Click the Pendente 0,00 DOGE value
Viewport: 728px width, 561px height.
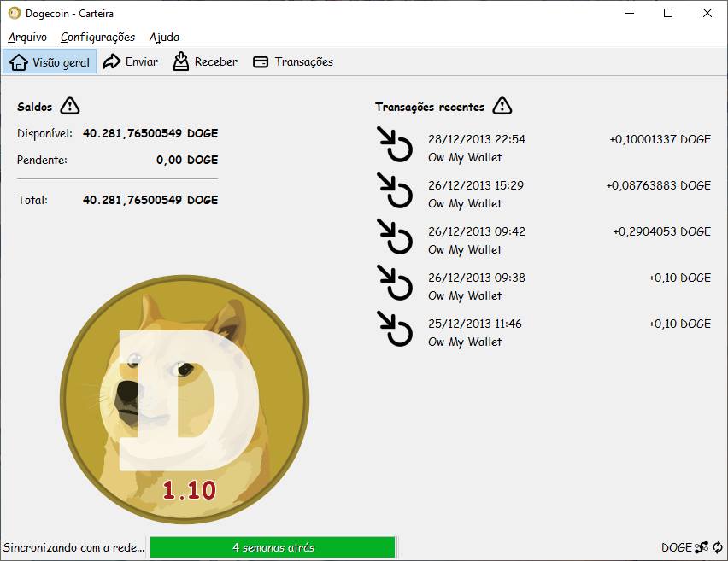click(x=187, y=160)
